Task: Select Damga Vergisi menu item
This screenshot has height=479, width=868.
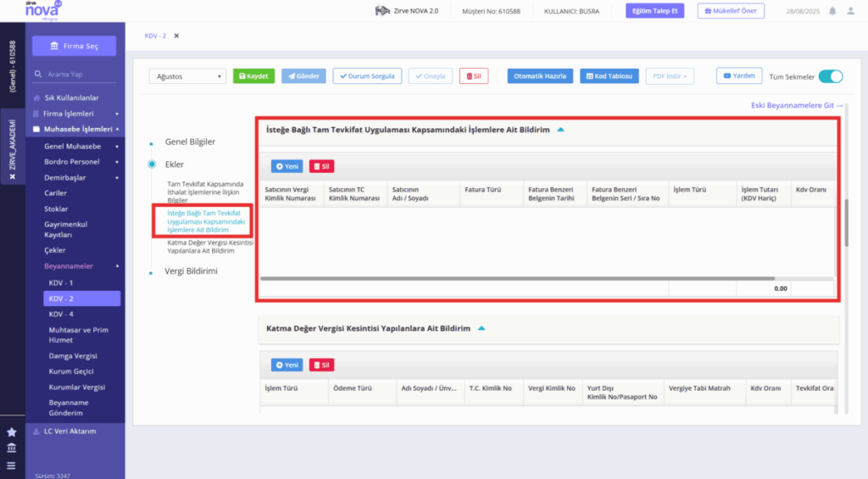Action: (73, 356)
